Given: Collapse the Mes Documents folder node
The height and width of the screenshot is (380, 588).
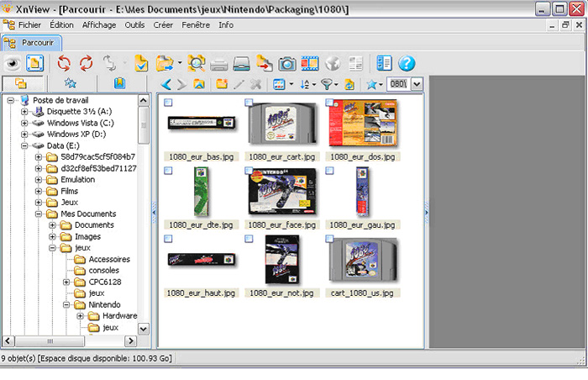Looking at the screenshot, I should click(x=39, y=214).
